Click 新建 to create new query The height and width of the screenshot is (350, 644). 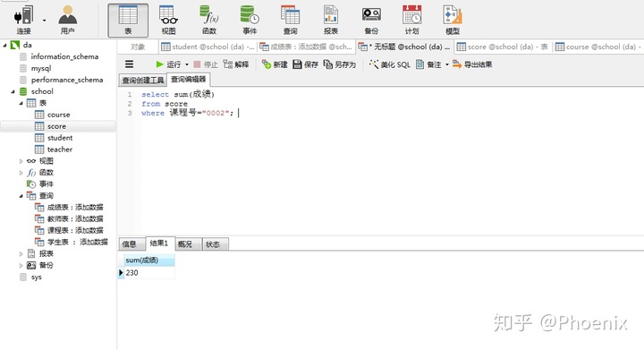coord(275,64)
